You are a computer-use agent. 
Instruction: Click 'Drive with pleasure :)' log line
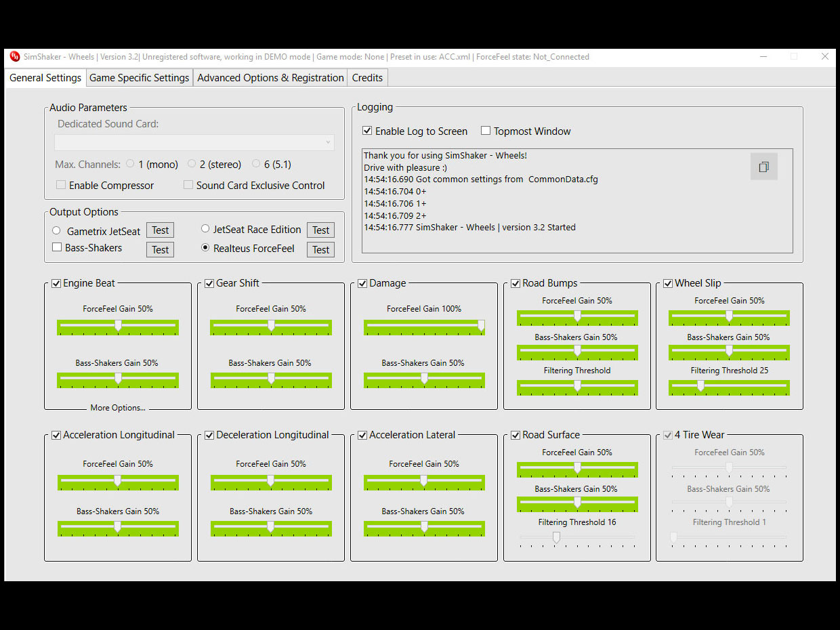405,167
